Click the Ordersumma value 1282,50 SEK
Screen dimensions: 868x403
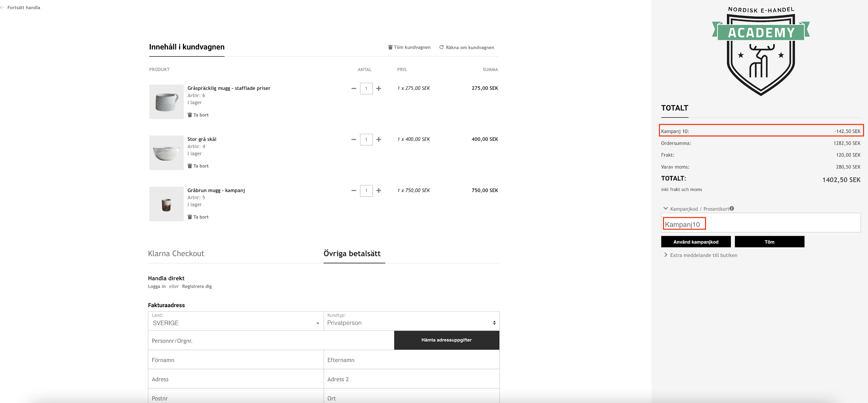click(x=847, y=143)
